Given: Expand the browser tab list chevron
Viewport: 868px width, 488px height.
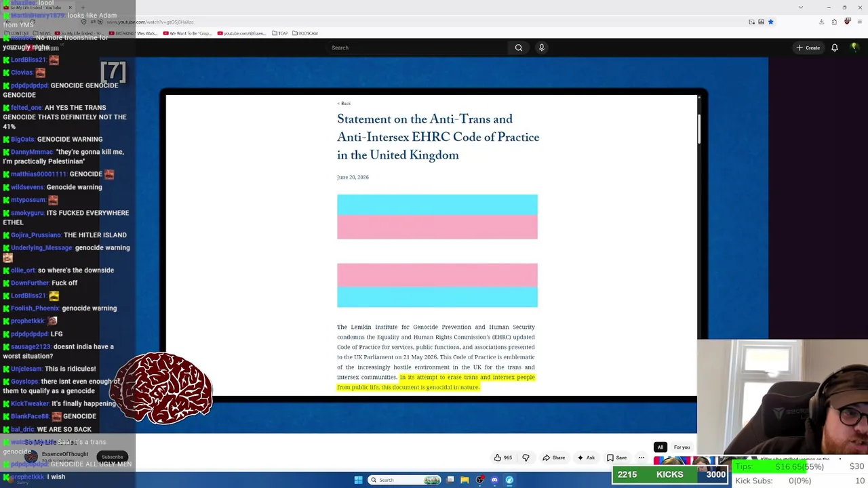Looking at the screenshot, I should (801, 7).
